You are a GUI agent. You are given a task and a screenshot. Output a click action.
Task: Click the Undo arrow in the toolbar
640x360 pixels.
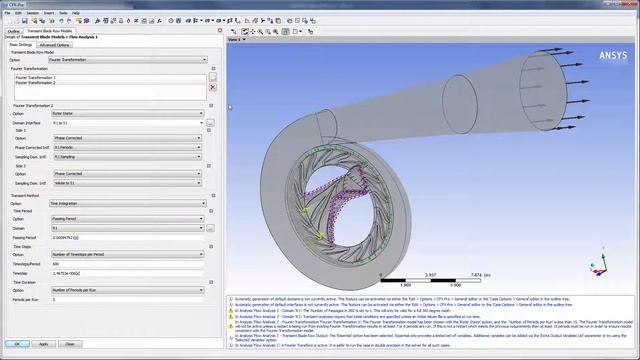(x=61, y=20)
